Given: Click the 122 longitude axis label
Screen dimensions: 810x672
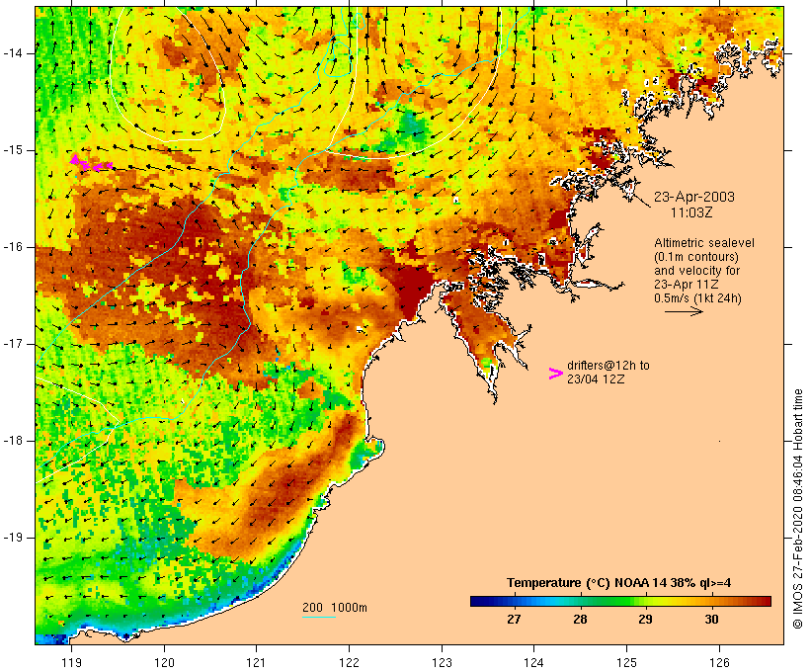Looking at the screenshot, I should pyautogui.click(x=350, y=662).
